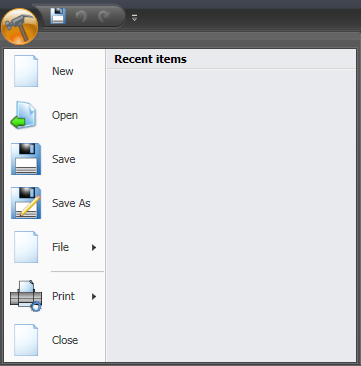This screenshot has height=366, width=361.
Task: Expand the Print submenu arrow
Action: (94, 296)
